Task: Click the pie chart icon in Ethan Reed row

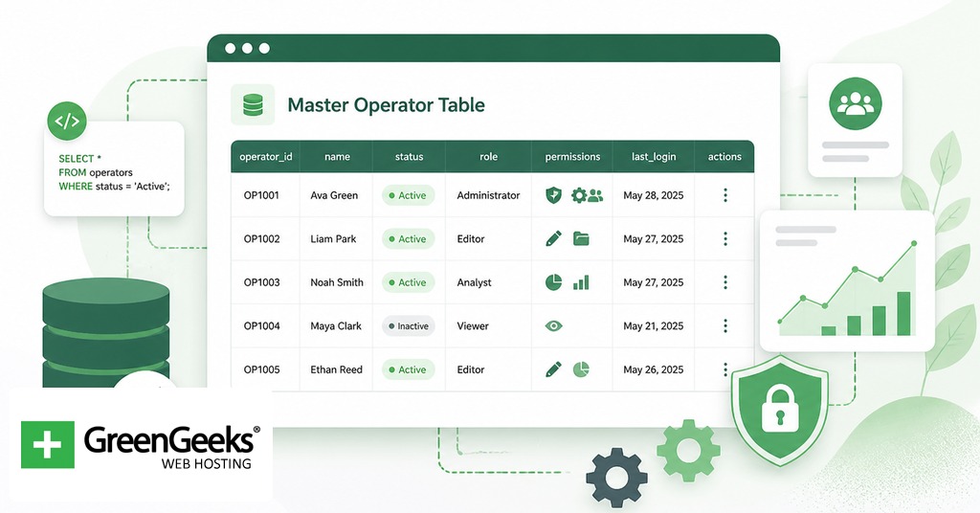Action: point(581,369)
